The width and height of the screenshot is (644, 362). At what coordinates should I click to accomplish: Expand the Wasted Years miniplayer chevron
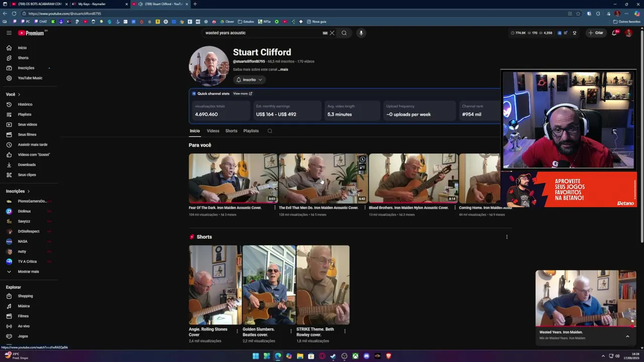click(627, 336)
